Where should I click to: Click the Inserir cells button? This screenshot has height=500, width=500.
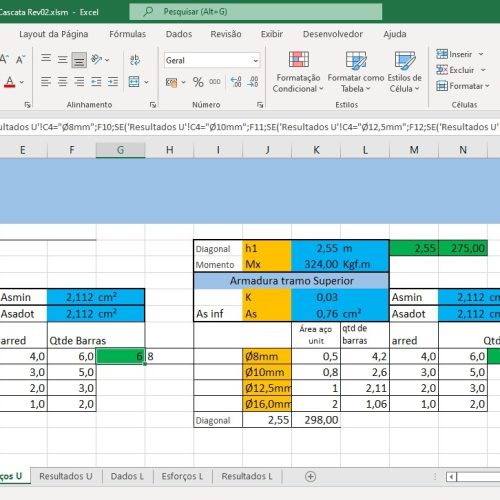pyautogui.click(x=454, y=54)
